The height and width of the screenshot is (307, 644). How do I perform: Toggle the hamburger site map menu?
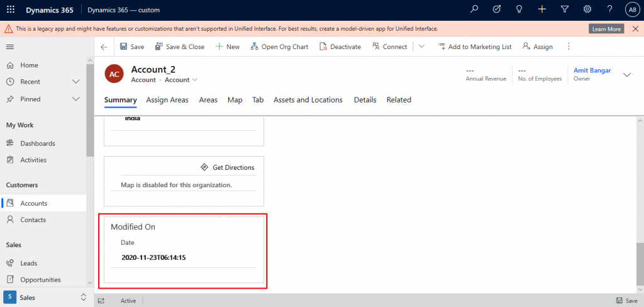click(10, 47)
